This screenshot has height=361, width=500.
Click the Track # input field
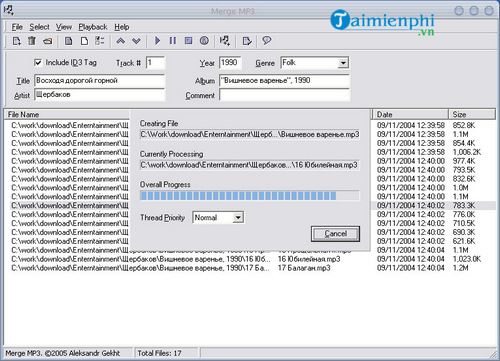click(x=155, y=63)
